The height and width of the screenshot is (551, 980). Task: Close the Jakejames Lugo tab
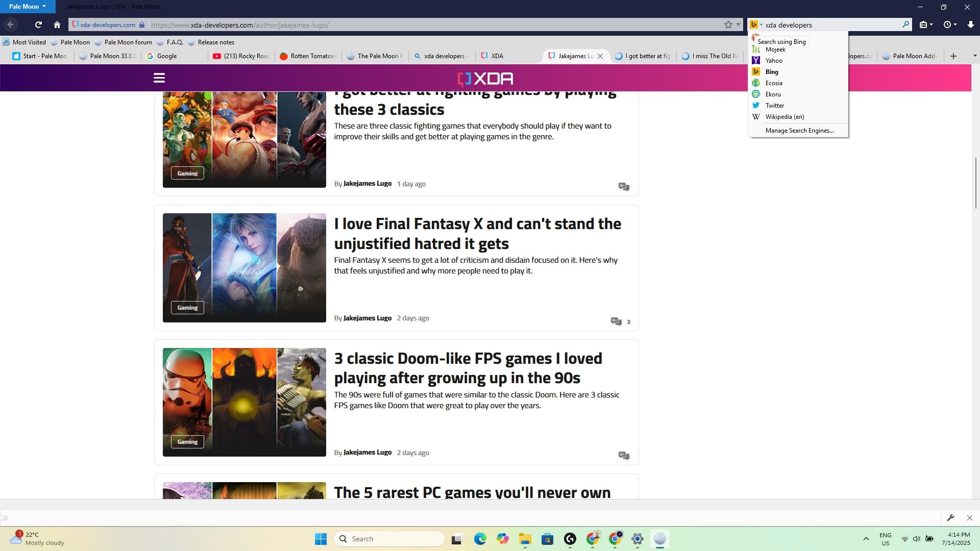point(600,56)
